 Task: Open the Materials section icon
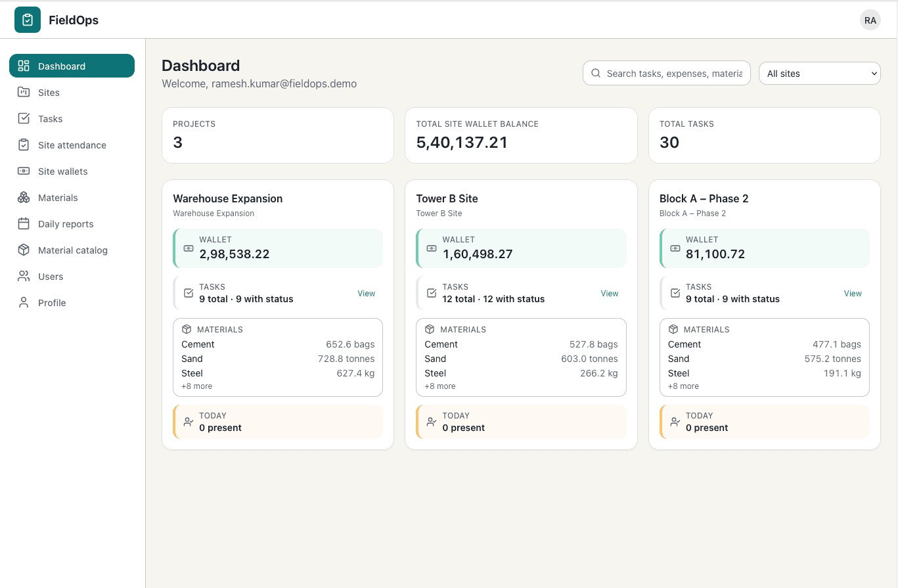[x=24, y=197]
